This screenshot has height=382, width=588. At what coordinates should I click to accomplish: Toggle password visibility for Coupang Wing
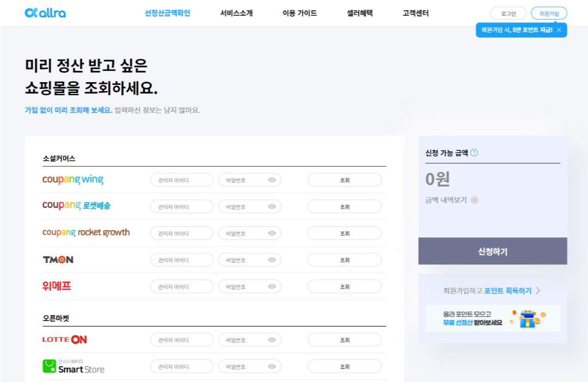pyautogui.click(x=272, y=180)
